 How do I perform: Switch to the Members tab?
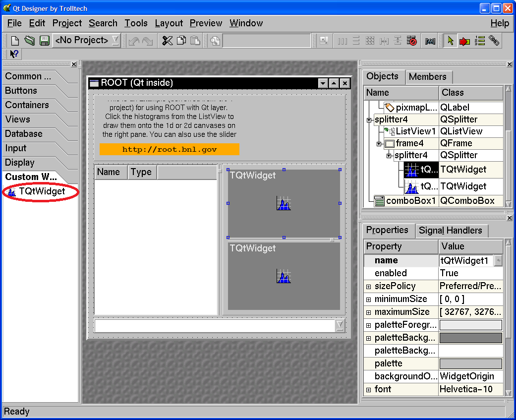(x=427, y=77)
